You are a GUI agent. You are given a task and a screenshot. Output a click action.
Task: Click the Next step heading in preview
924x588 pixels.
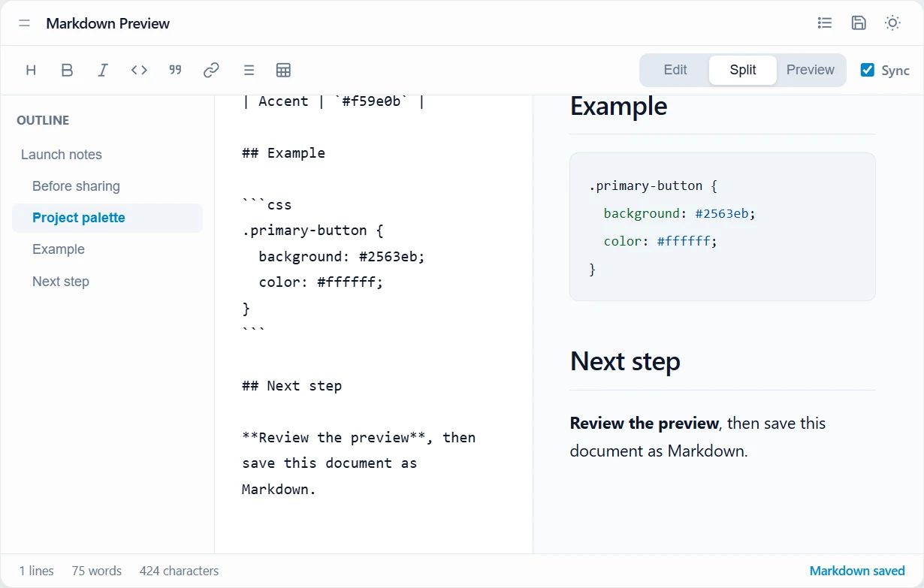pos(625,361)
